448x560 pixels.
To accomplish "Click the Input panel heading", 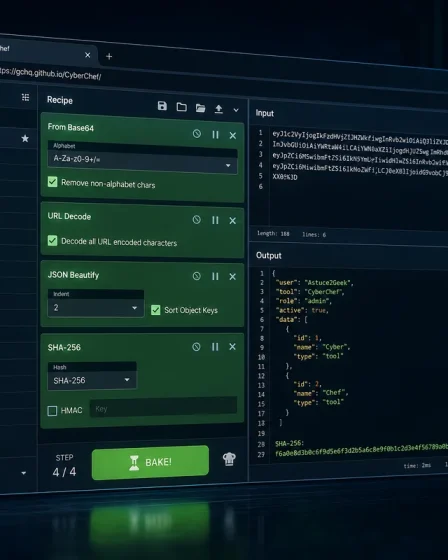I will (x=265, y=113).
